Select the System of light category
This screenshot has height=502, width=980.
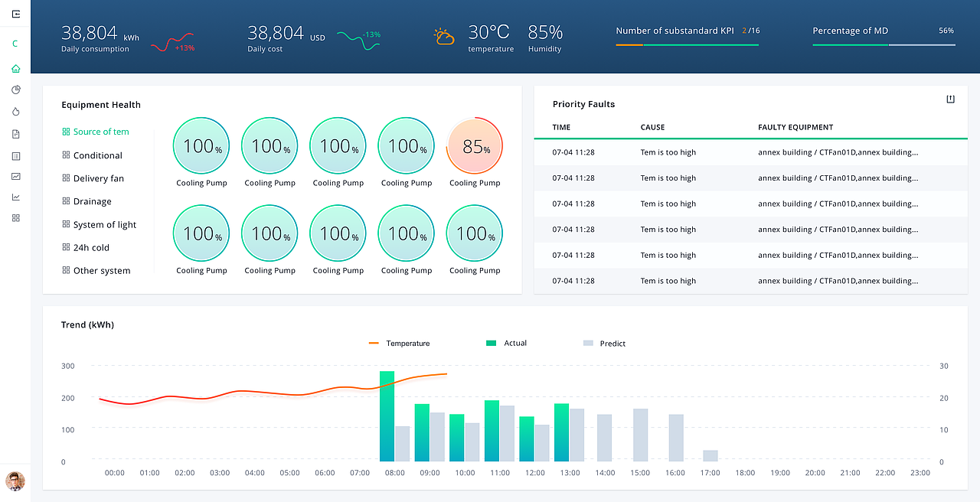tap(100, 225)
